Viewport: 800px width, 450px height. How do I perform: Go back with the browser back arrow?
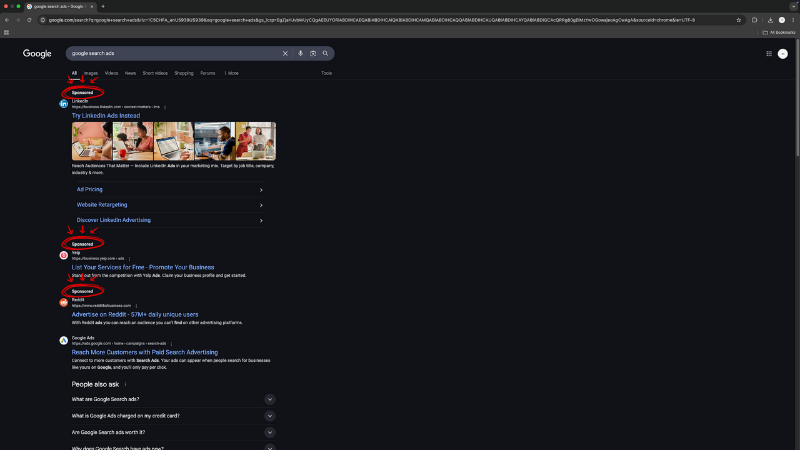[7, 20]
